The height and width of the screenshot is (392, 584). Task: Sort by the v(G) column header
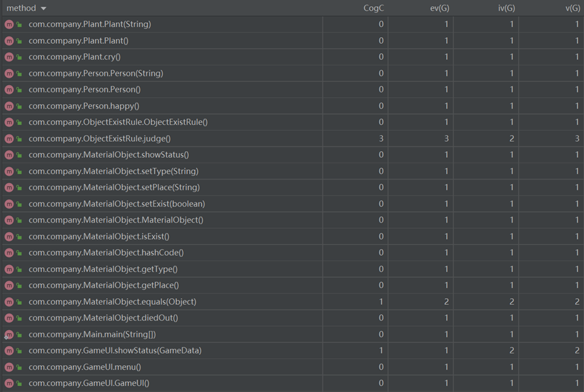point(571,8)
